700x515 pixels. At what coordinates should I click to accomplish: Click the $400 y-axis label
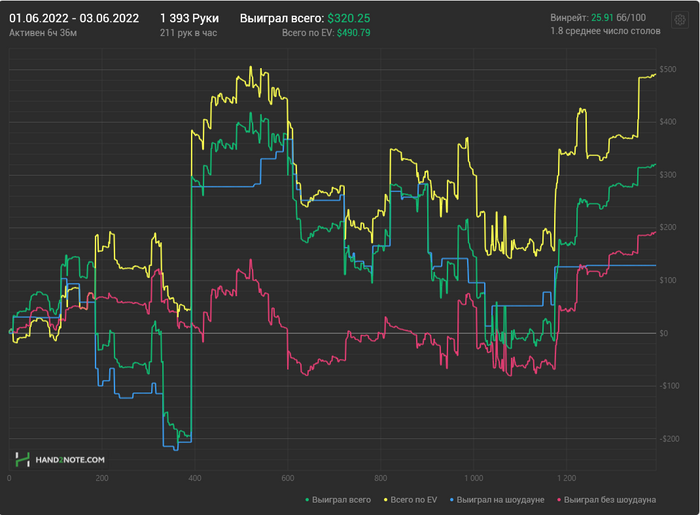coord(668,122)
